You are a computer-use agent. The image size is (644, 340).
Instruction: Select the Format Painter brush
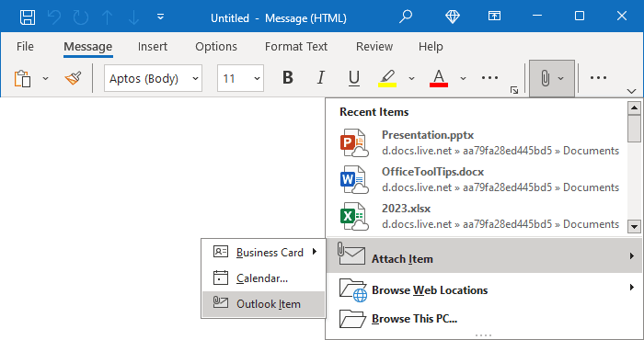[x=73, y=78]
